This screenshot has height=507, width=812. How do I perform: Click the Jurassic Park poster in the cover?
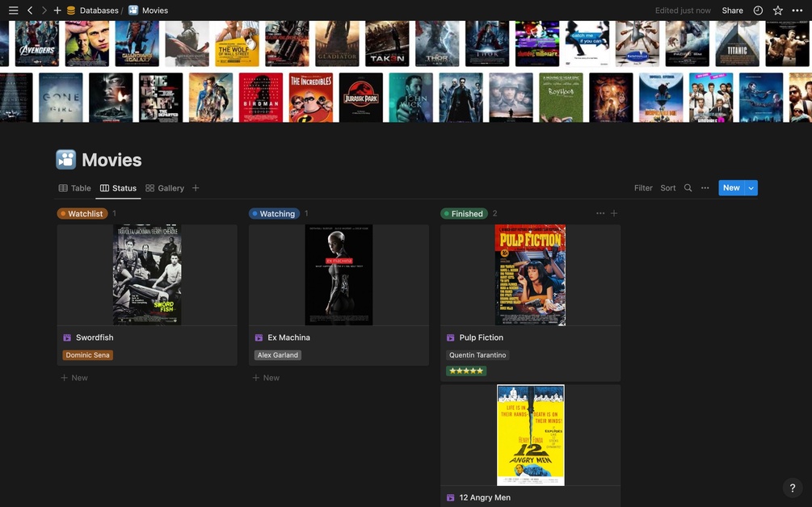[x=361, y=97]
